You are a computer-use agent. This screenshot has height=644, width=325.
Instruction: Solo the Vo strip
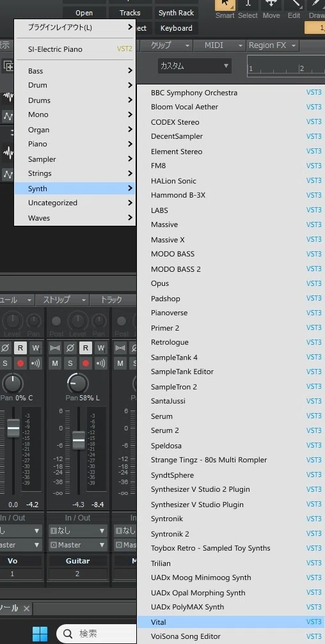5,363
